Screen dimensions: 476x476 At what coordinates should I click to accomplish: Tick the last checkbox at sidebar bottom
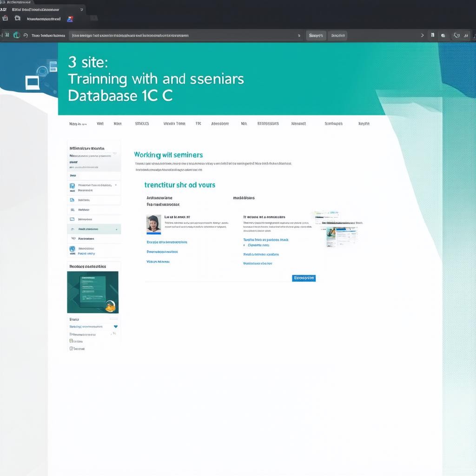(x=72, y=348)
